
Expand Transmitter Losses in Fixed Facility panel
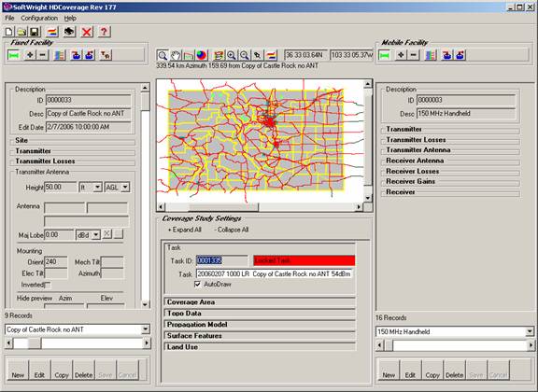(74, 161)
